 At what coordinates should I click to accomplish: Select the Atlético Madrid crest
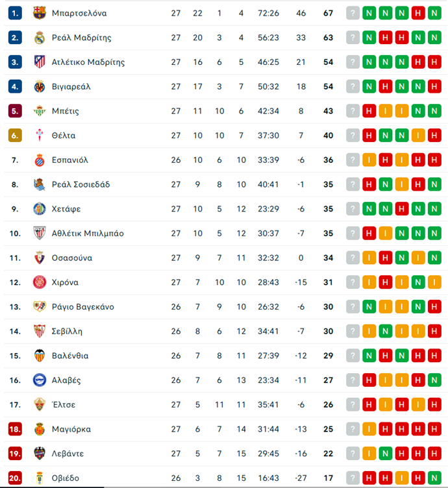coord(40,62)
